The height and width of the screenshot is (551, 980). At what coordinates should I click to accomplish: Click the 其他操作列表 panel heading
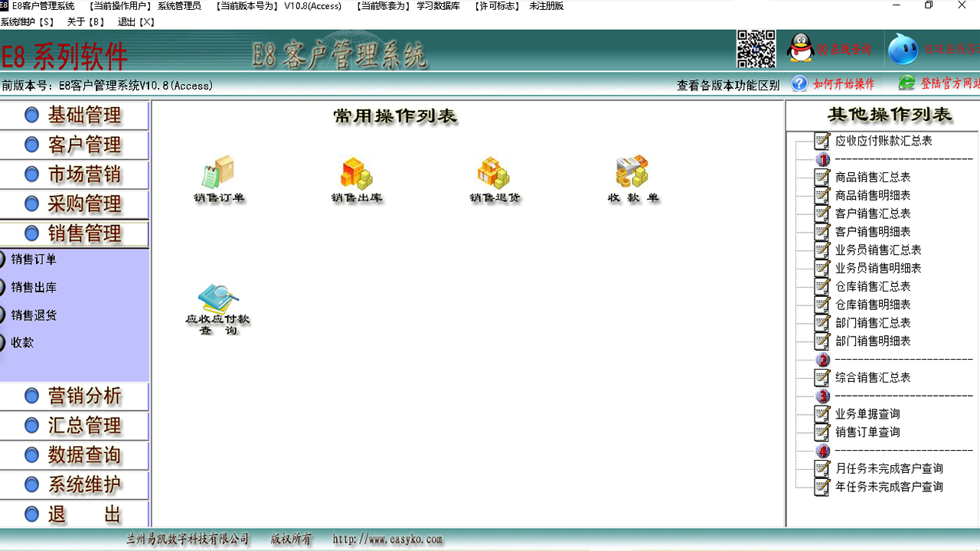pos(890,115)
